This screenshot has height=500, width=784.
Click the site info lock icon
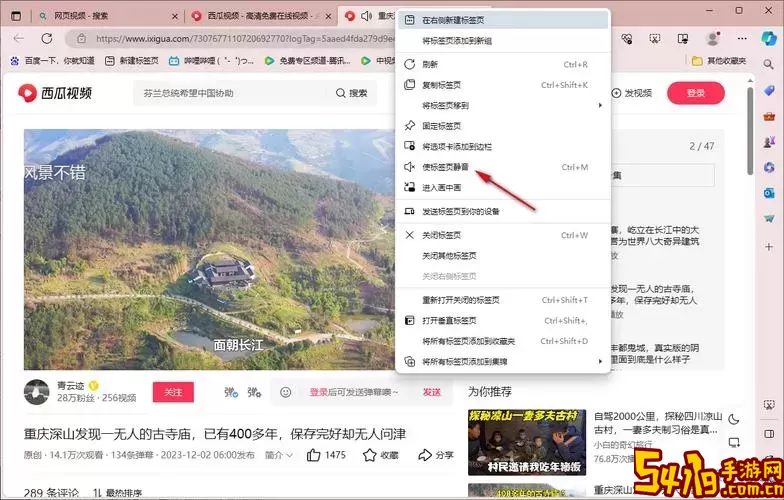click(82, 38)
